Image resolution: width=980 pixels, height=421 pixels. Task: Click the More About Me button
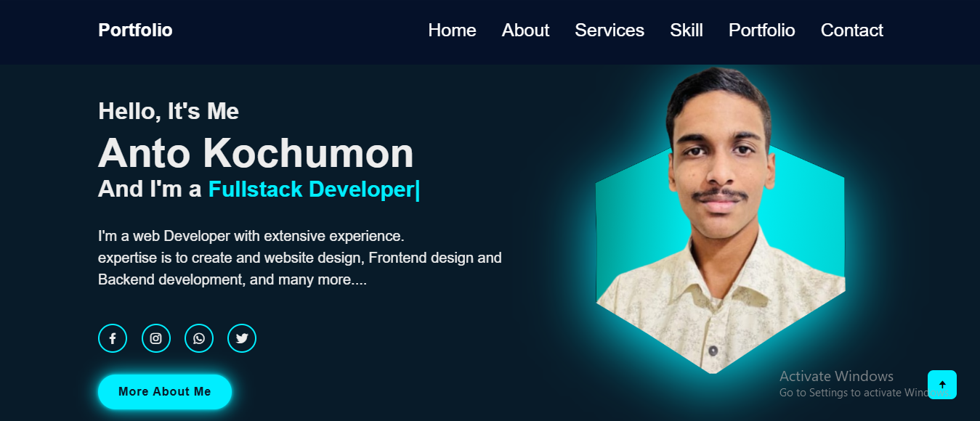tap(165, 392)
